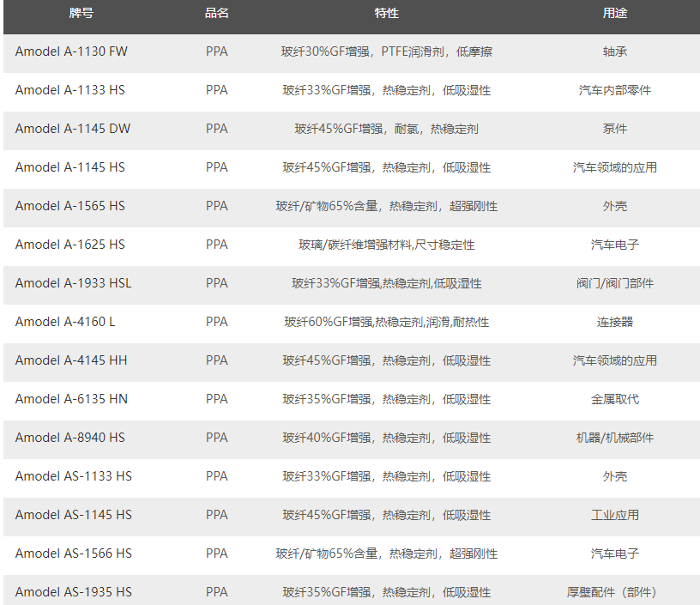Click the Amodel A-1933 HSL grade
The width and height of the screenshot is (700, 605).
[x=74, y=283]
